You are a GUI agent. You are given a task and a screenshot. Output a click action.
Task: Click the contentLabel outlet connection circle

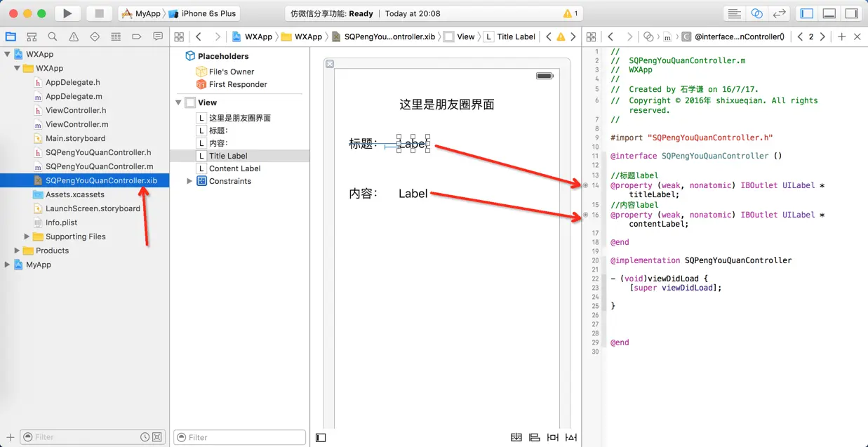[x=586, y=215]
